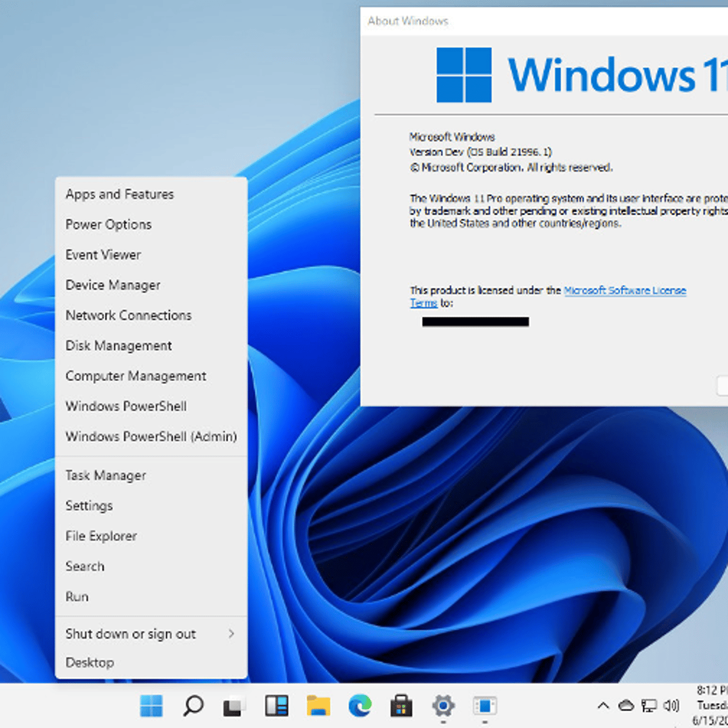Choose File Explorer in the context menu

coord(151,536)
